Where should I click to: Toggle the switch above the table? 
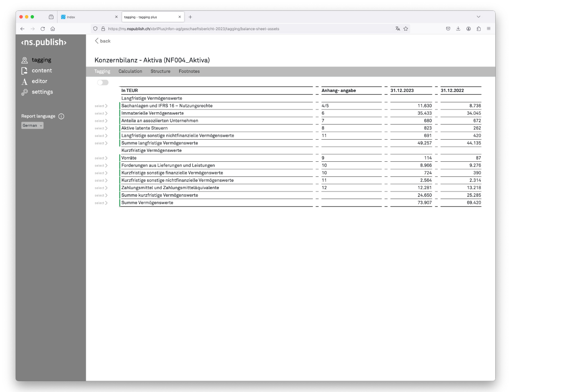(x=103, y=83)
